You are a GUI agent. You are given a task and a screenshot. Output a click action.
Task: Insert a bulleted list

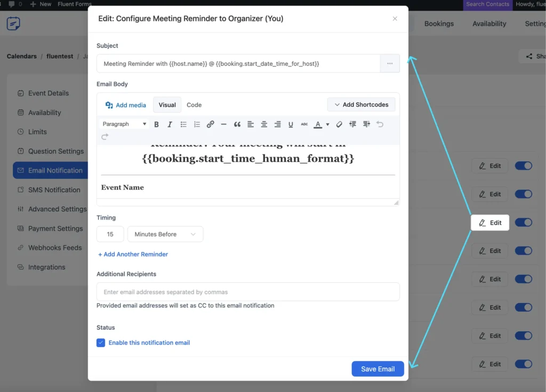pyautogui.click(x=183, y=124)
